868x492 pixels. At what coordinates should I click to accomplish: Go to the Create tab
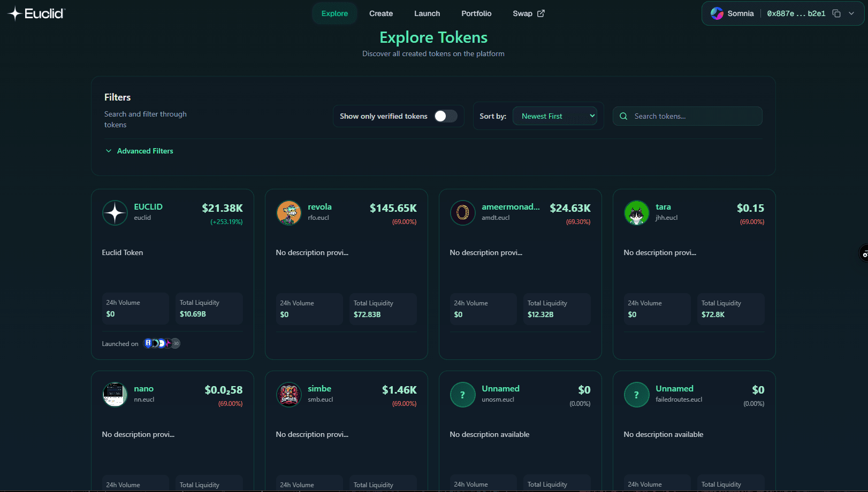tap(381, 13)
